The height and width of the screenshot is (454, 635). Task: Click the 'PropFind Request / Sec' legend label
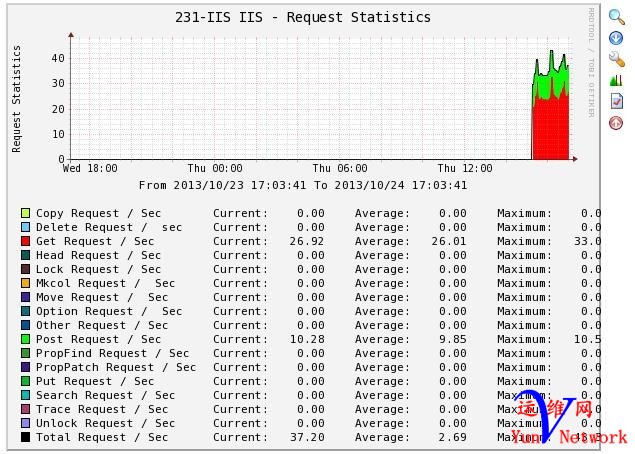112,353
